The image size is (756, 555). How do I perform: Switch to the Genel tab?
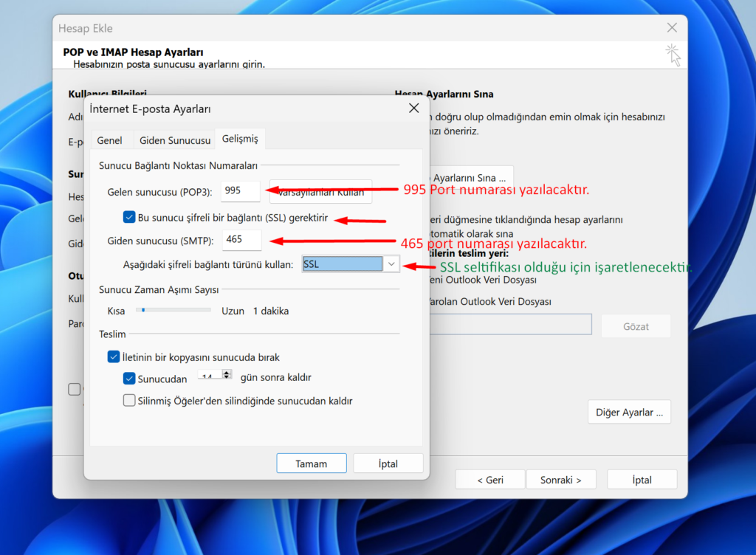(x=110, y=140)
